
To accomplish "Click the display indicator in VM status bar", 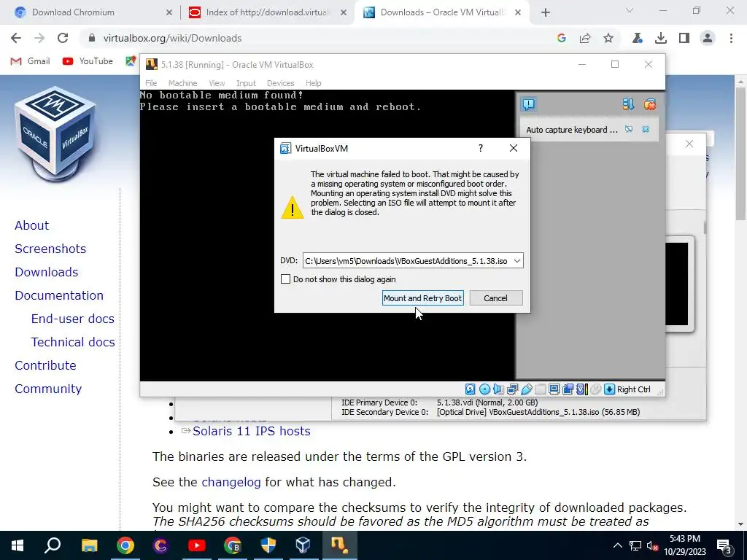I will point(554,389).
